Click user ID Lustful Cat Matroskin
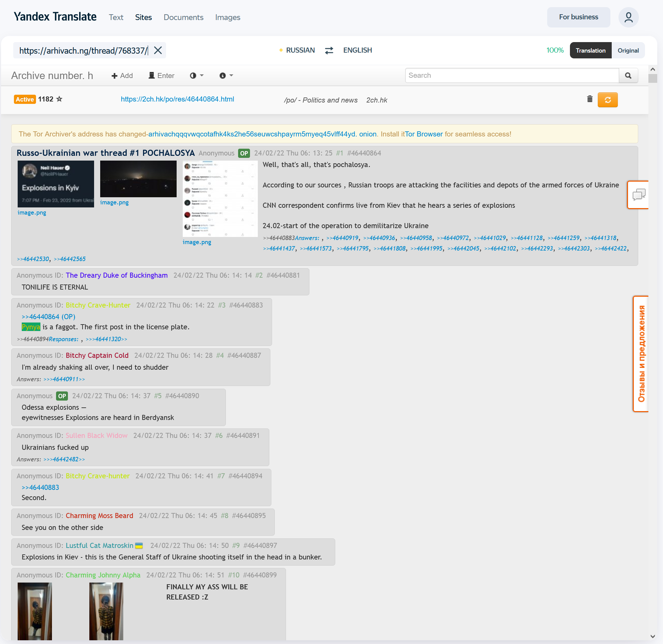The height and width of the screenshot is (644, 663). tap(99, 546)
